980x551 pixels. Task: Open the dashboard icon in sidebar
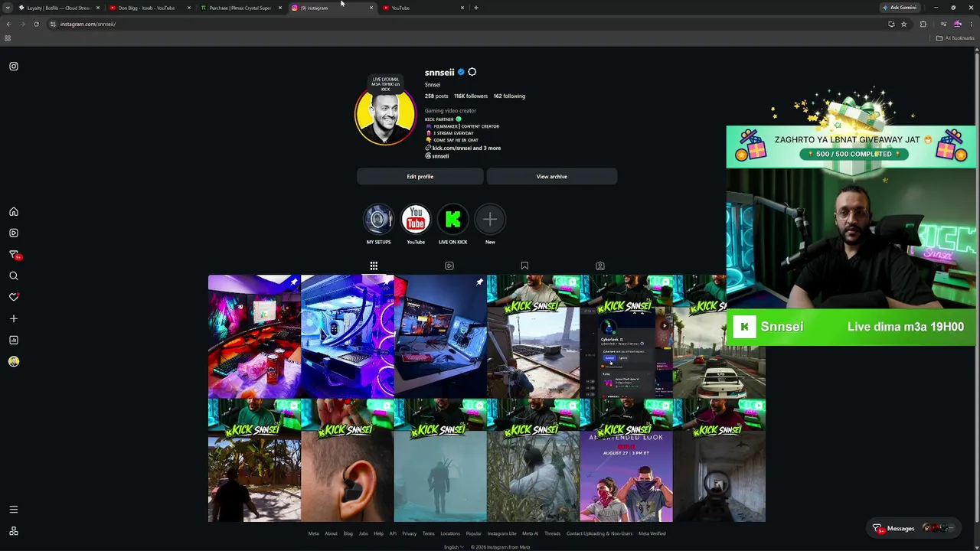click(14, 340)
